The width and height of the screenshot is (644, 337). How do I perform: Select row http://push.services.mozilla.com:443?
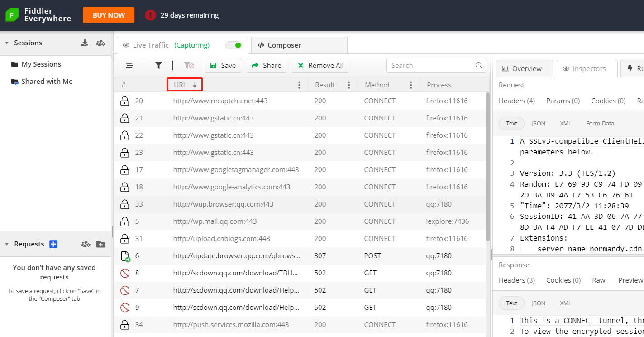(300, 325)
